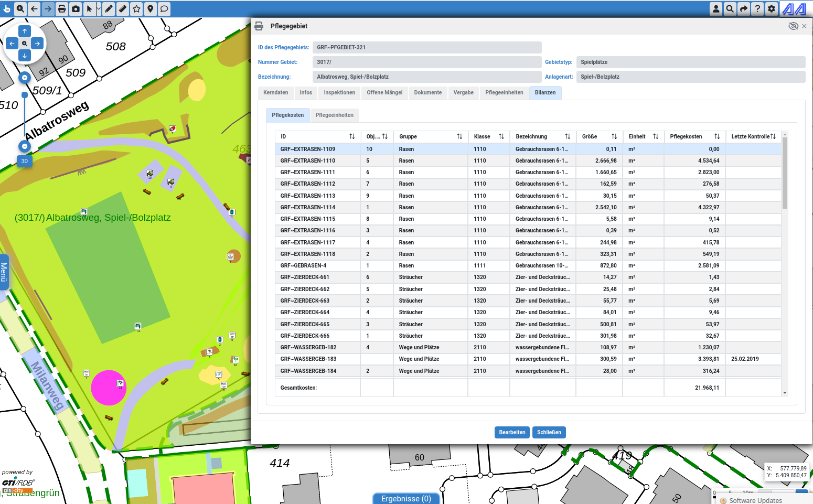
Task: Expand the Menü side panel
Action: [x=4, y=273]
